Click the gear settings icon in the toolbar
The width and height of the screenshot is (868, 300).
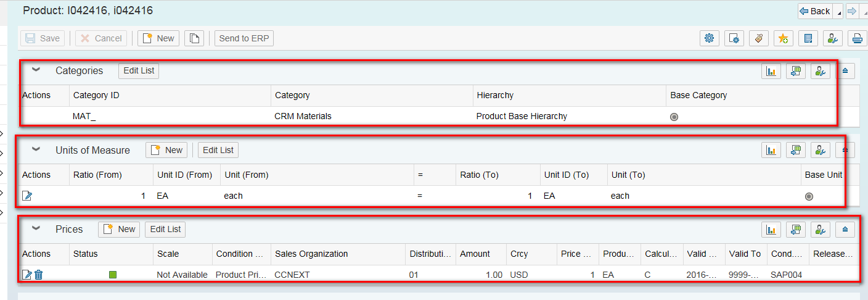710,38
